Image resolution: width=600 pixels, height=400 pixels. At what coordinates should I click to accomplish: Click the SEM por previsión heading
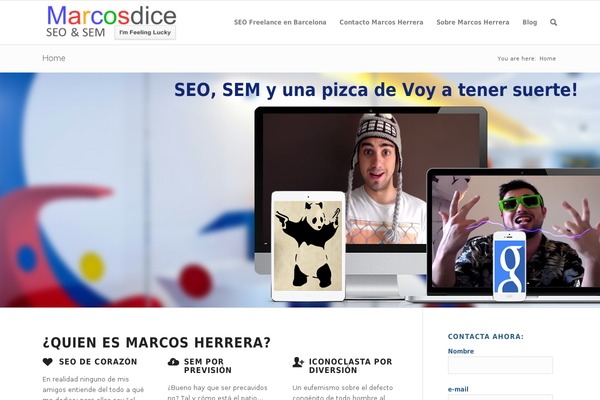pyautogui.click(x=208, y=366)
